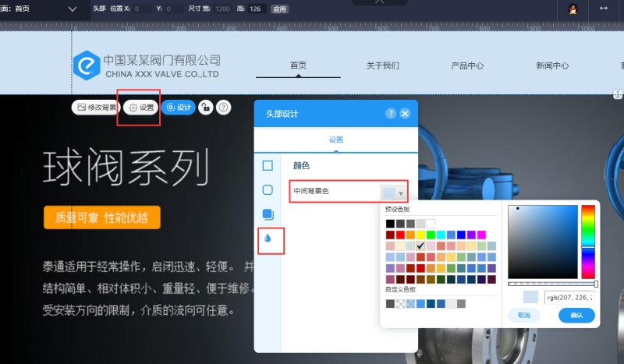624x364 pixels.
Task: Click the help icon in 头部设计 title bar
Action: pyautogui.click(x=391, y=114)
